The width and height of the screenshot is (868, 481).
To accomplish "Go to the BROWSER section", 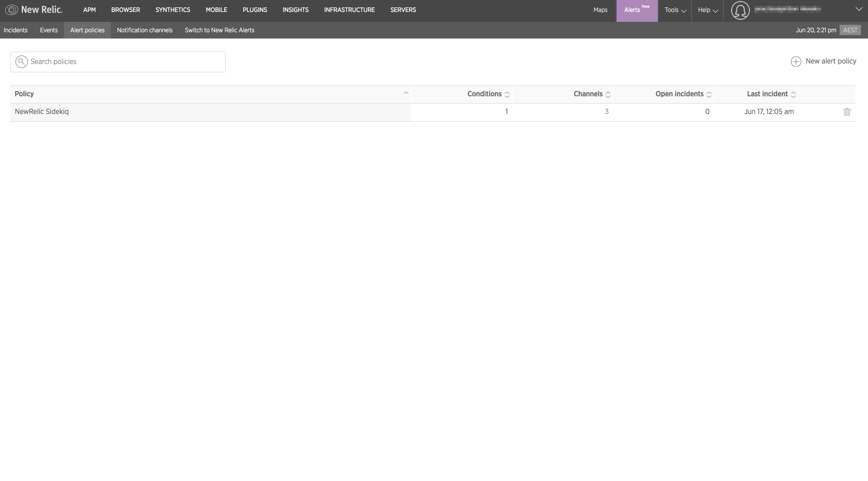I will (x=125, y=10).
